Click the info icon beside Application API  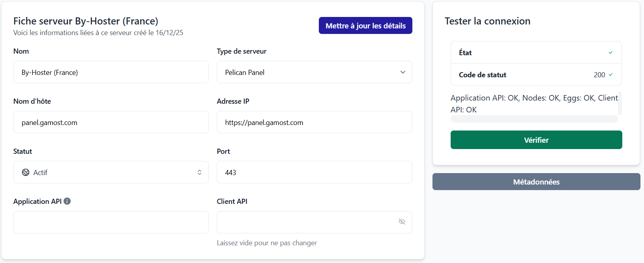pyautogui.click(x=67, y=201)
